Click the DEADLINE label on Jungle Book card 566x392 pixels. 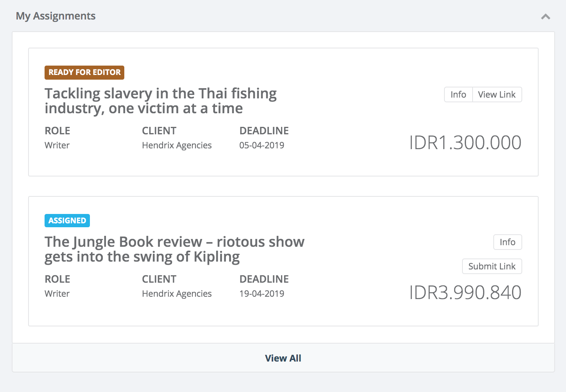point(264,279)
